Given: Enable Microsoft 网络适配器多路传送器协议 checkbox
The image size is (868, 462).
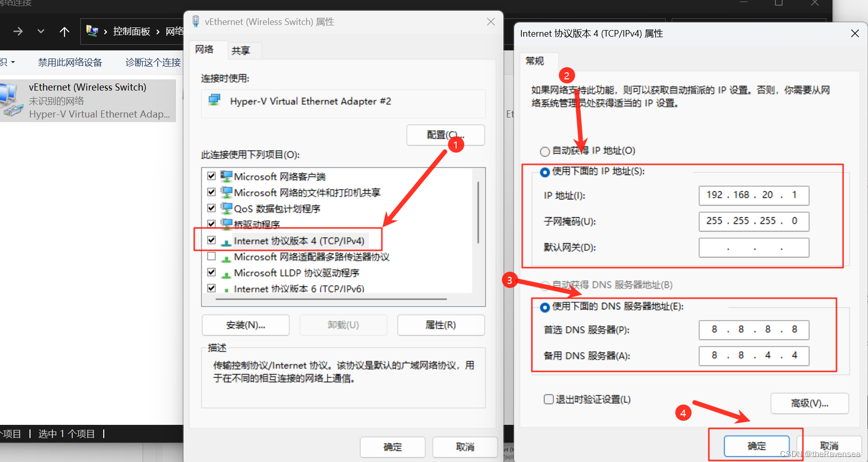Looking at the screenshot, I should point(212,256).
